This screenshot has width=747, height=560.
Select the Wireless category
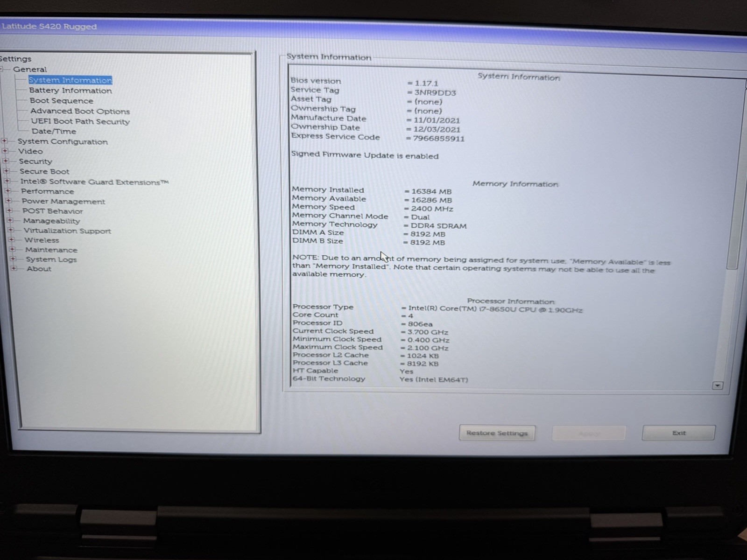point(42,240)
